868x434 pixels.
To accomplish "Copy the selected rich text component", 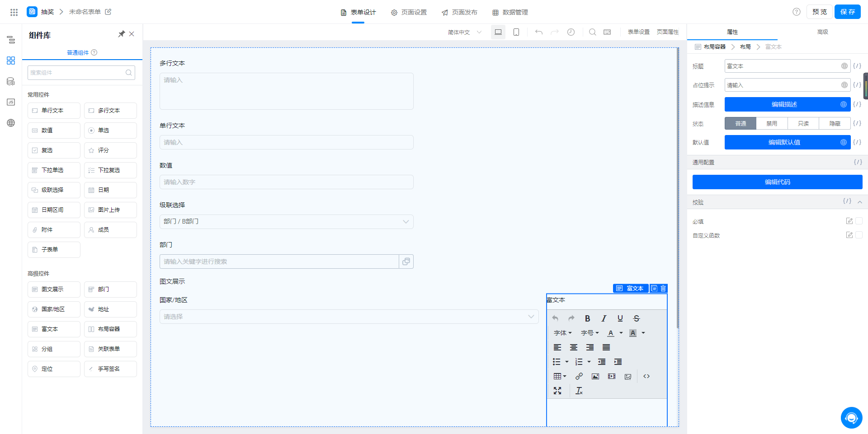I will point(654,288).
